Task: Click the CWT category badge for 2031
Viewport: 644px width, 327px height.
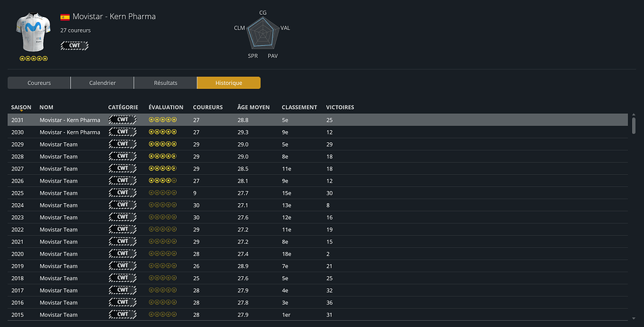Action: point(122,120)
